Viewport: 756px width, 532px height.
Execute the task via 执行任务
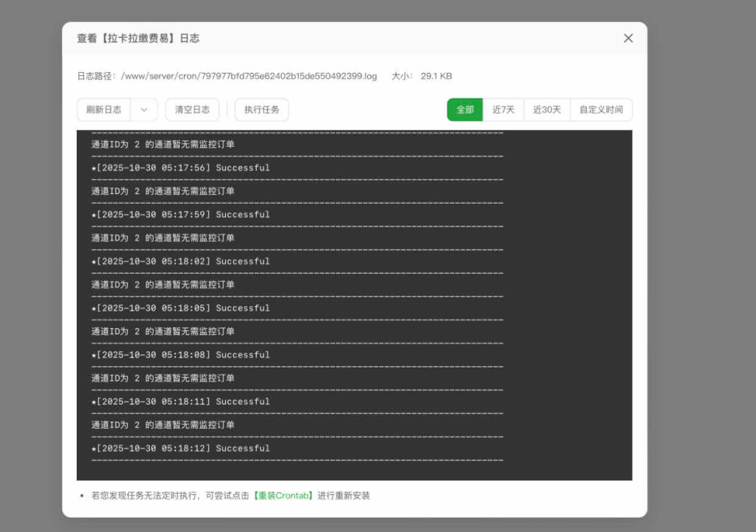coord(261,109)
